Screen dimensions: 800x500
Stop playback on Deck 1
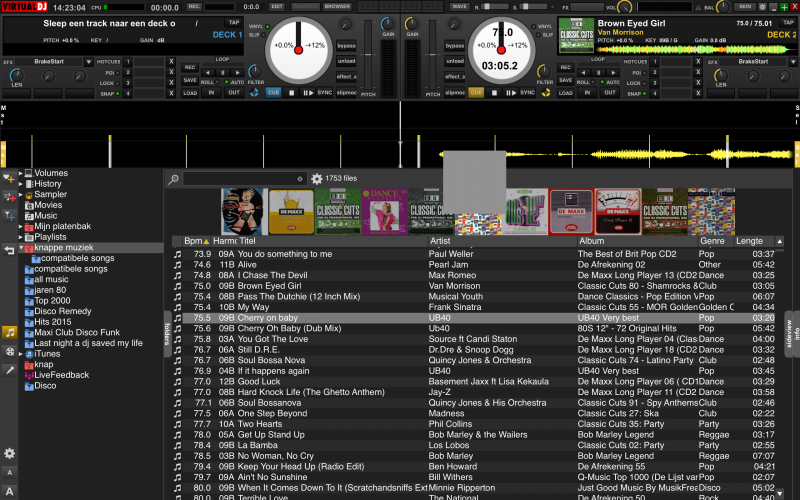point(292,92)
